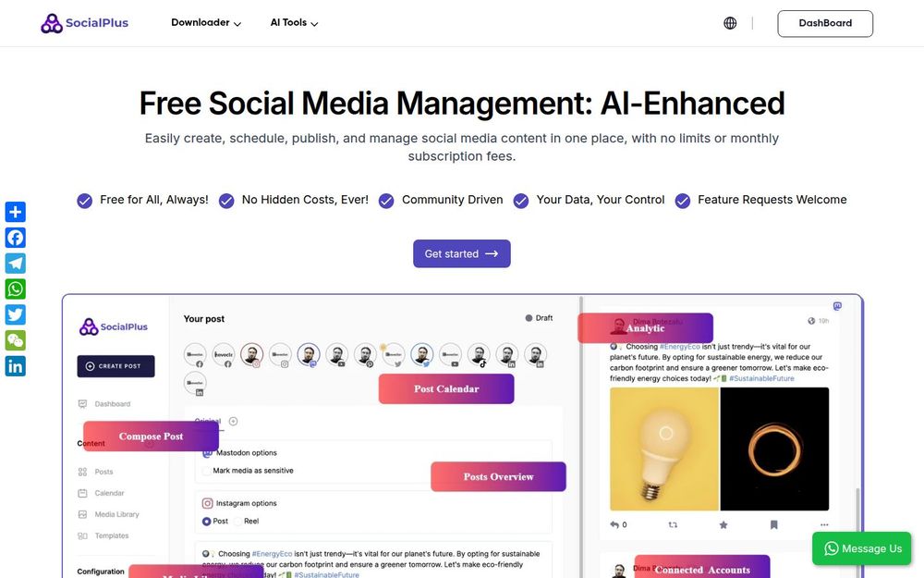Click the star favorite icon under preview post
The height and width of the screenshot is (578, 924).
723,524
